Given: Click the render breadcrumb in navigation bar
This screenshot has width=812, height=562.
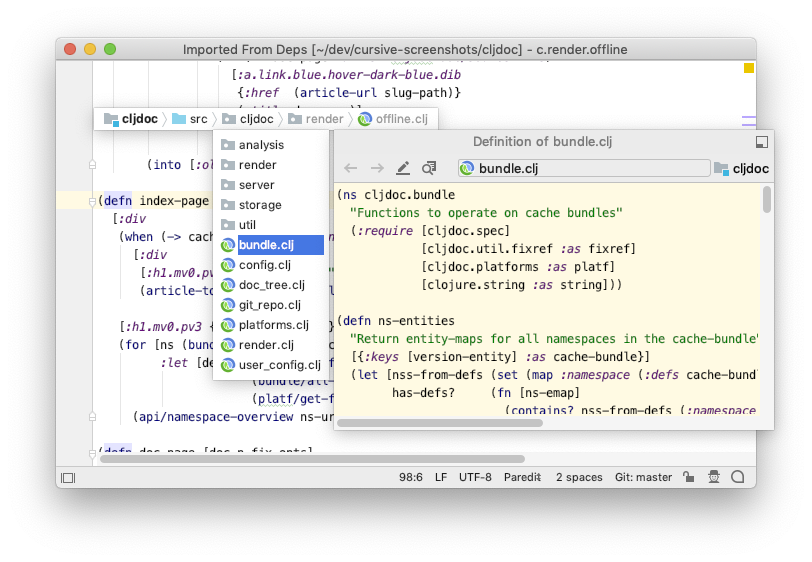Looking at the screenshot, I should click(x=316, y=119).
